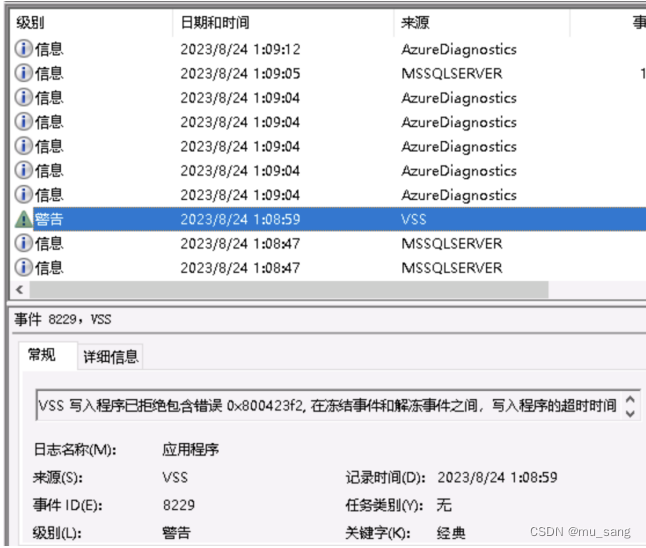Click the 任务类别 value 无

(444, 505)
